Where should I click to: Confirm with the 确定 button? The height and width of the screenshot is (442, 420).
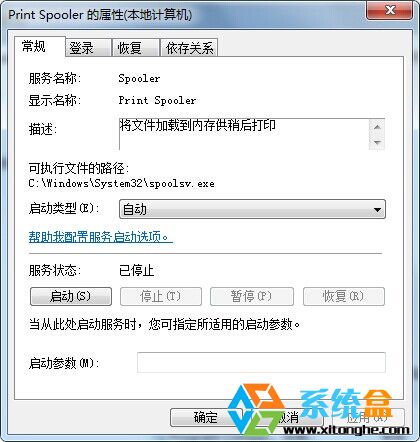(203, 417)
